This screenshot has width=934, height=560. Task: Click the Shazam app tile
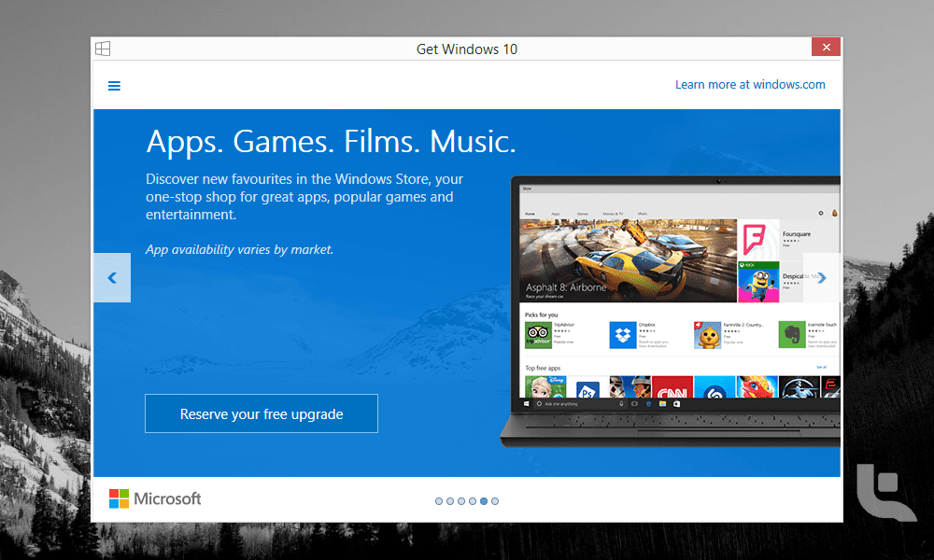715,386
